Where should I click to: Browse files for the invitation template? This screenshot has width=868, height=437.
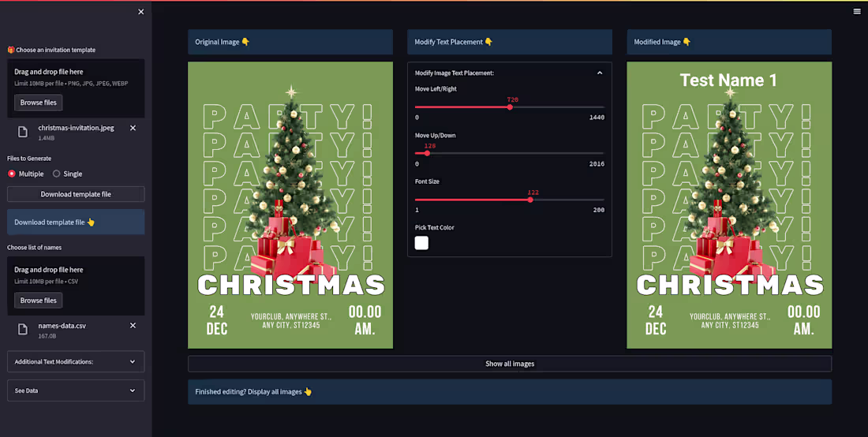38,103
